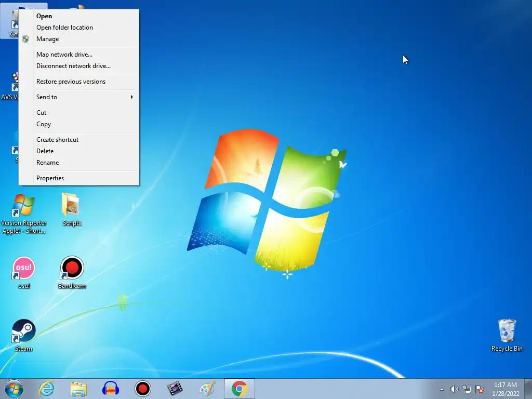This screenshot has width=532, height=399.
Task: Expand the Send to submenu
Action: 79,97
